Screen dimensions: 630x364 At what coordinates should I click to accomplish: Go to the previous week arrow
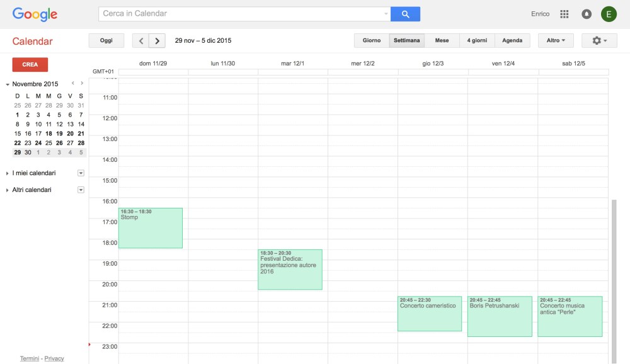[140, 41]
